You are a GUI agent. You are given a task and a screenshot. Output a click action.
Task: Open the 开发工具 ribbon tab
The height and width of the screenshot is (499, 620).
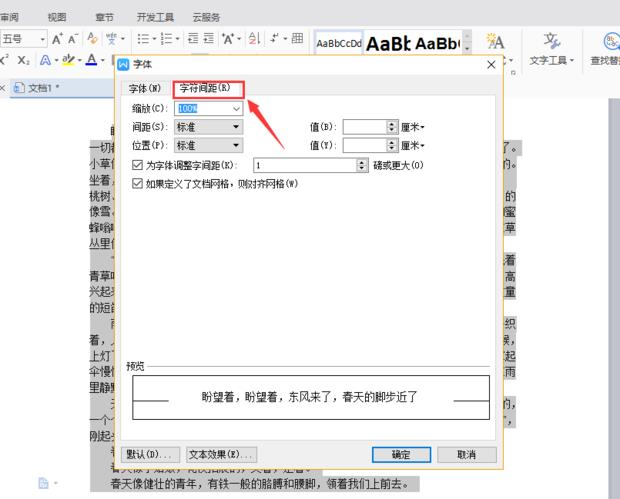[155, 17]
